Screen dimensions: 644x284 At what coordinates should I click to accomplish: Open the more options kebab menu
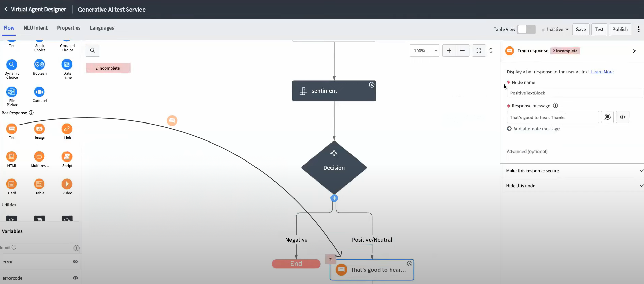pyautogui.click(x=639, y=29)
